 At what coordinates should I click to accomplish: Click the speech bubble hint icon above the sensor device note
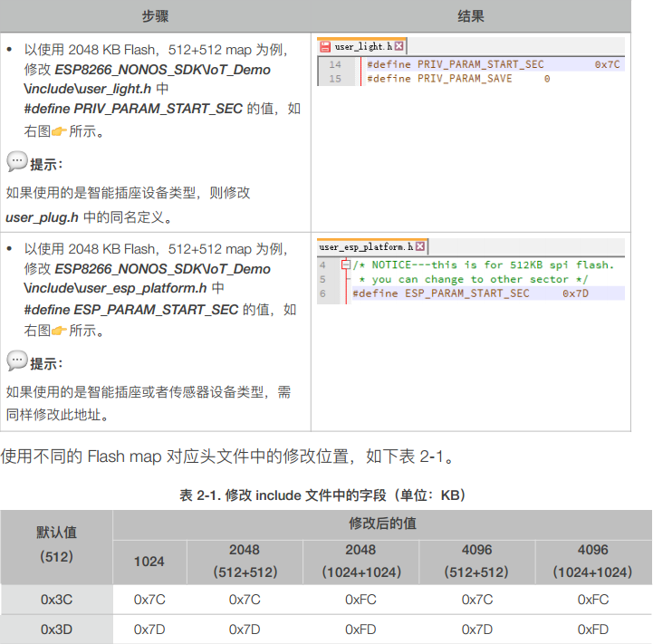[17, 360]
